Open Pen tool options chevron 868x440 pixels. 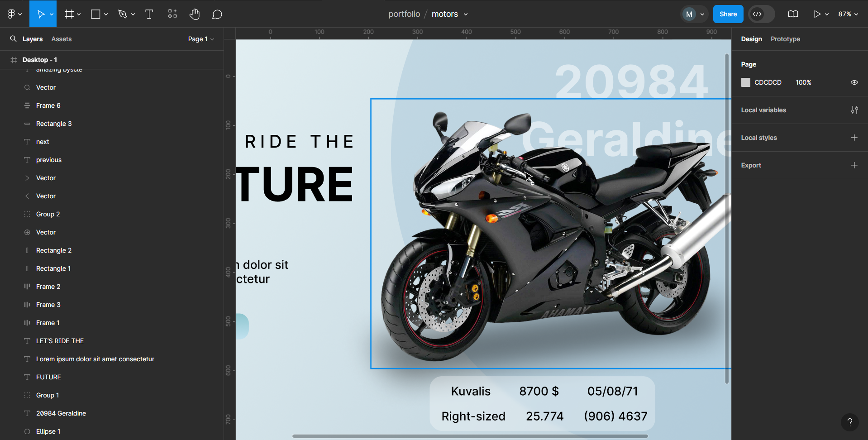click(x=133, y=14)
